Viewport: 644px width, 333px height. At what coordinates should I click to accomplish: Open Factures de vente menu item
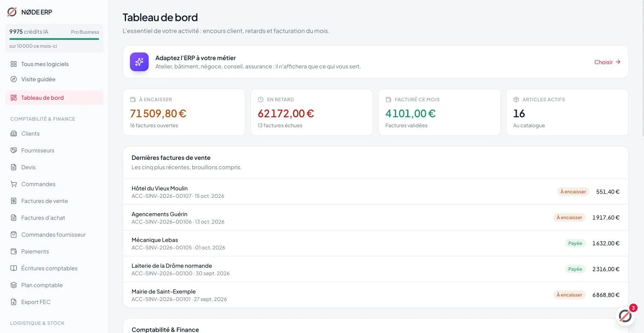tap(54, 201)
